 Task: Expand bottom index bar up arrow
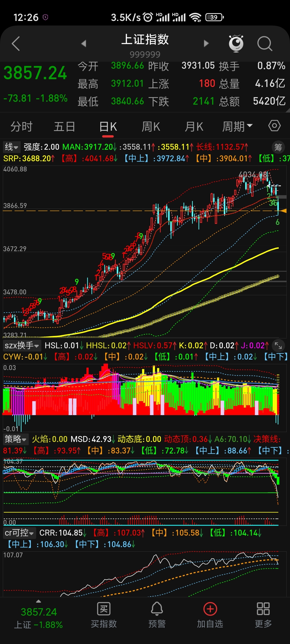pyautogui.click(x=39, y=601)
